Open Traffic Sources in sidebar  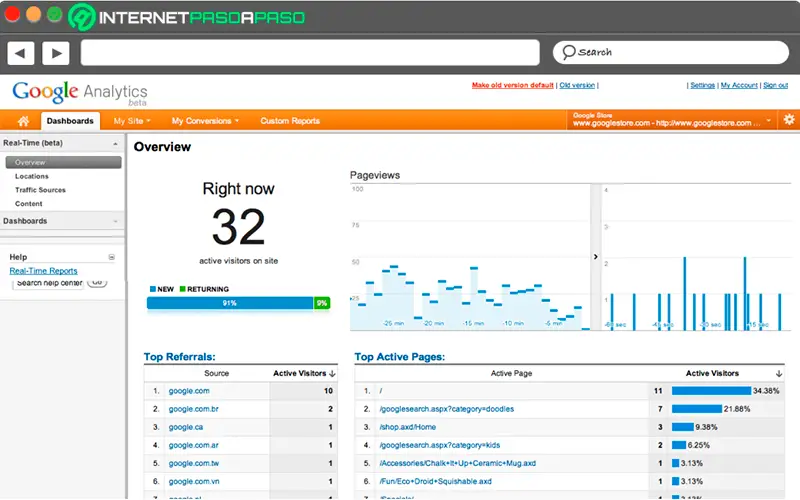(x=40, y=190)
